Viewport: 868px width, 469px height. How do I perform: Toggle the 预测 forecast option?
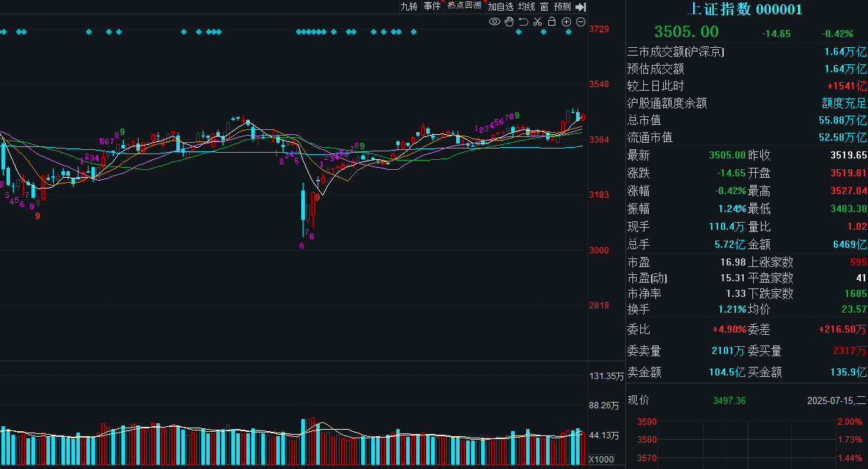[562, 6]
